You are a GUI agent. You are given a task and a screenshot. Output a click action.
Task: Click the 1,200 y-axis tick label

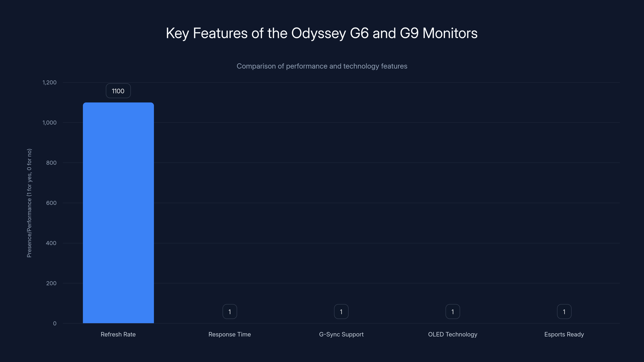click(x=50, y=82)
